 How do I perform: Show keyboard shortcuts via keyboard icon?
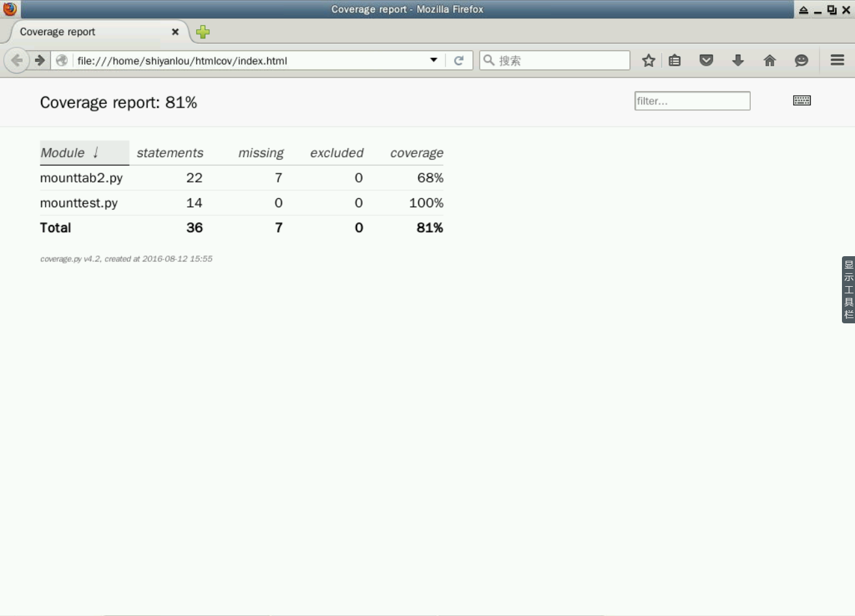coord(802,100)
